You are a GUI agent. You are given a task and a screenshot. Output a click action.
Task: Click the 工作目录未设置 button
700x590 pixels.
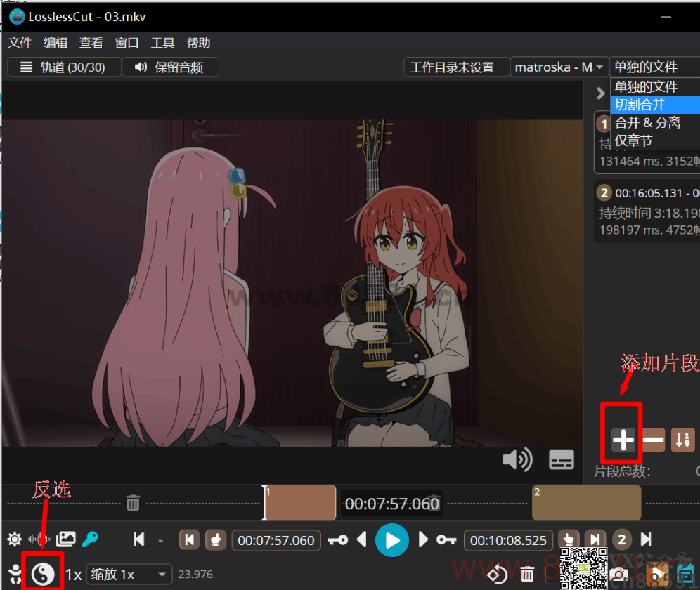pos(456,67)
